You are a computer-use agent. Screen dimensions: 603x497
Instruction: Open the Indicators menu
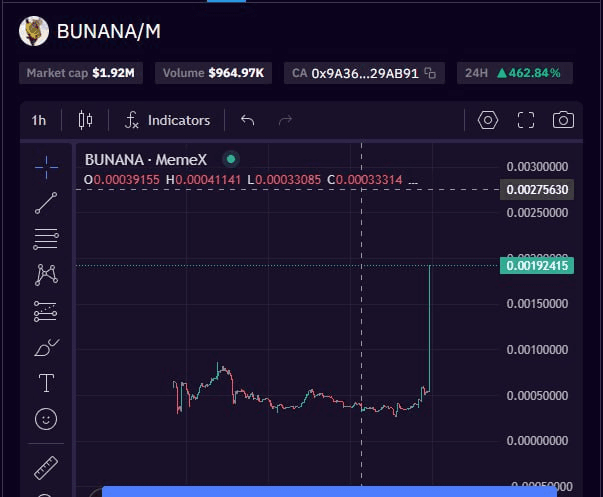[x=167, y=120]
